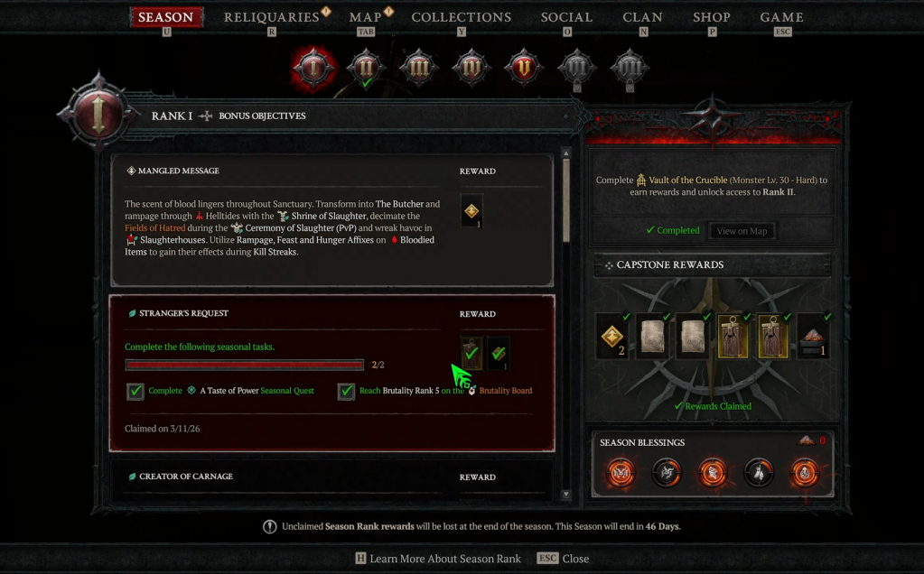This screenshot has width=924, height=574.
Task: Click the first Season Blessings icon
Action: (620, 472)
